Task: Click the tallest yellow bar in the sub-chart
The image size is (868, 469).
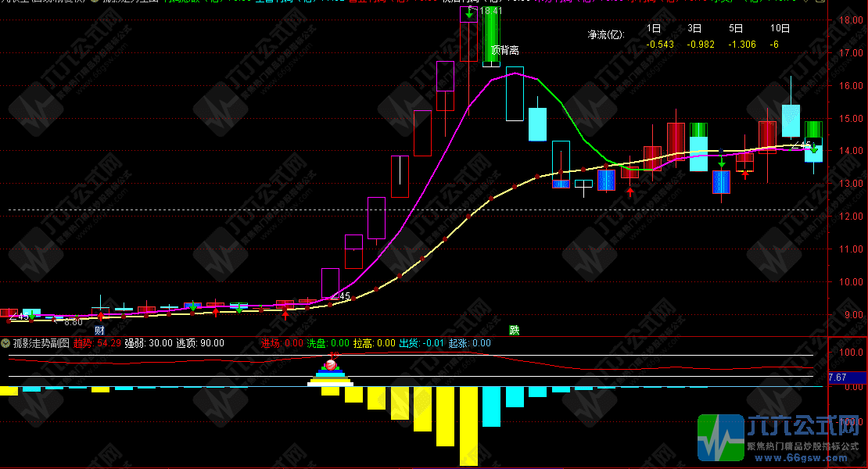Action: click(x=468, y=426)
